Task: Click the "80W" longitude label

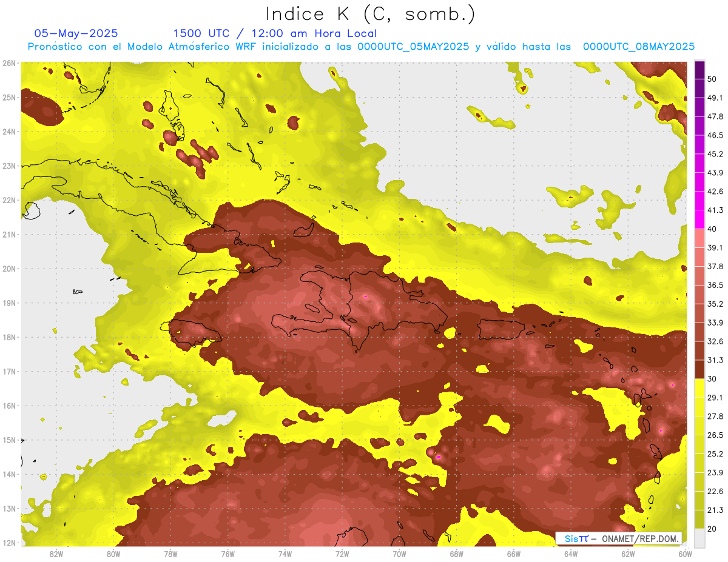Action: tap(113, 554)
